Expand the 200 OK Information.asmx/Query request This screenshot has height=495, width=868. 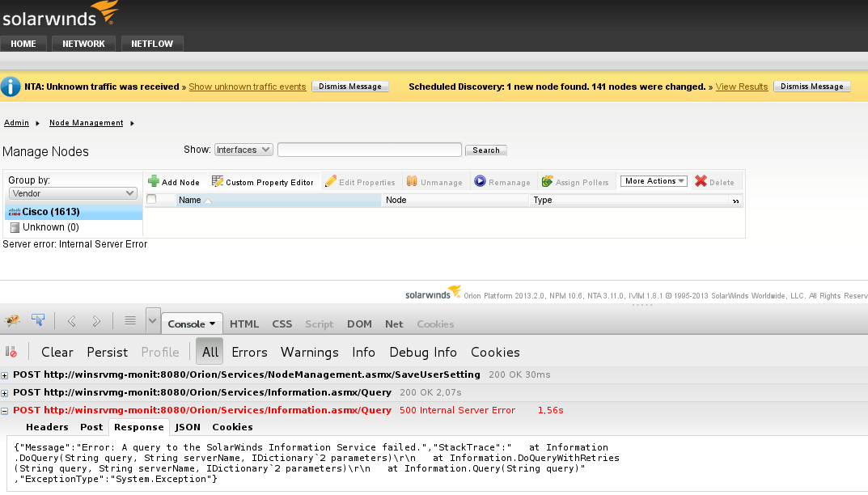point(4,393)
